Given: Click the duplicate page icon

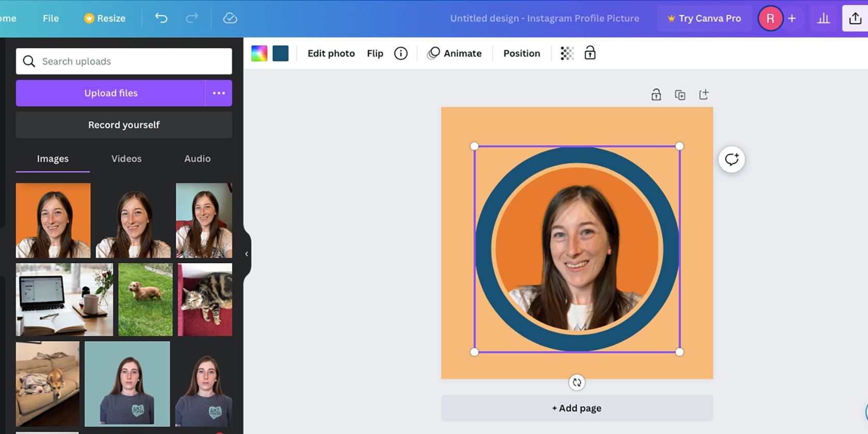Looking at the screenshot, I should (680, 95).
